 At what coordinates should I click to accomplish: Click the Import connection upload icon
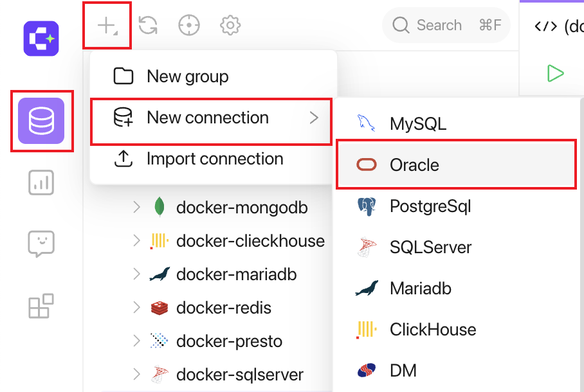coord(123,159)
